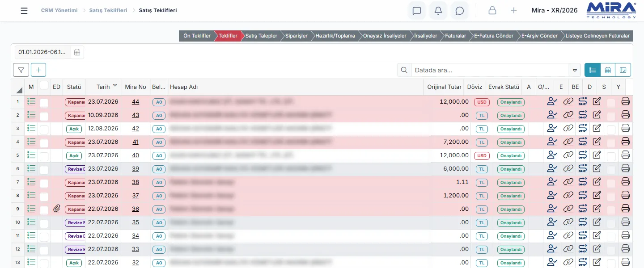Click the Tarih column sort arrow
644x268 pixels.
115,86
